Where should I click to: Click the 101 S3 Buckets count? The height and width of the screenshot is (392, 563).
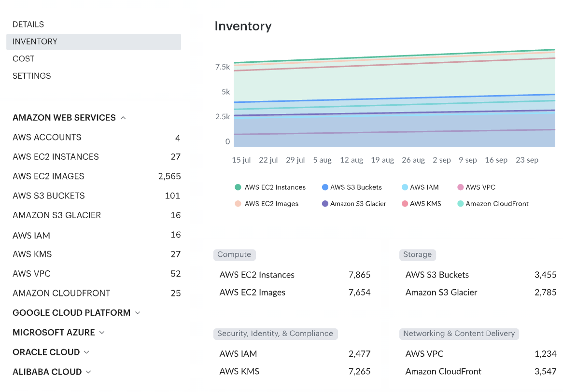(x=172, y=196)
